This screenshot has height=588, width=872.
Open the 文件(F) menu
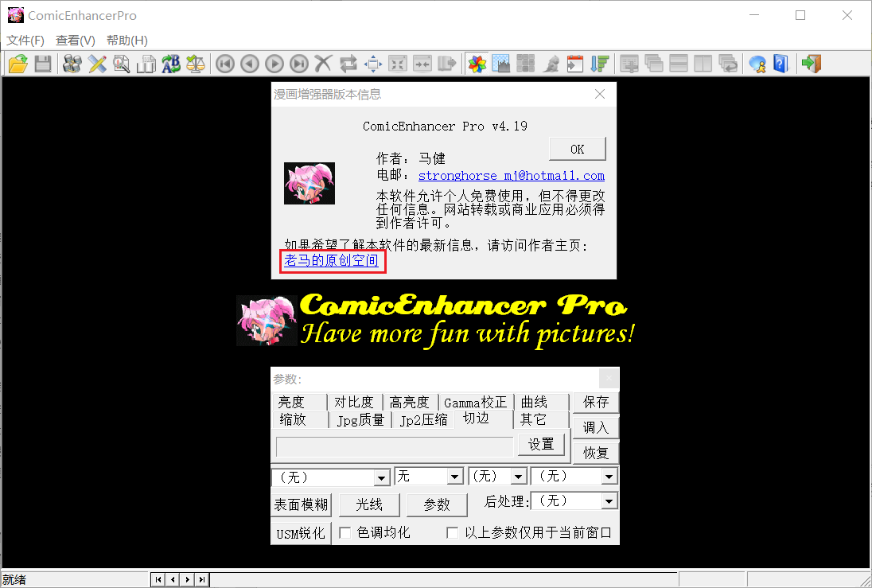[25, 40]
